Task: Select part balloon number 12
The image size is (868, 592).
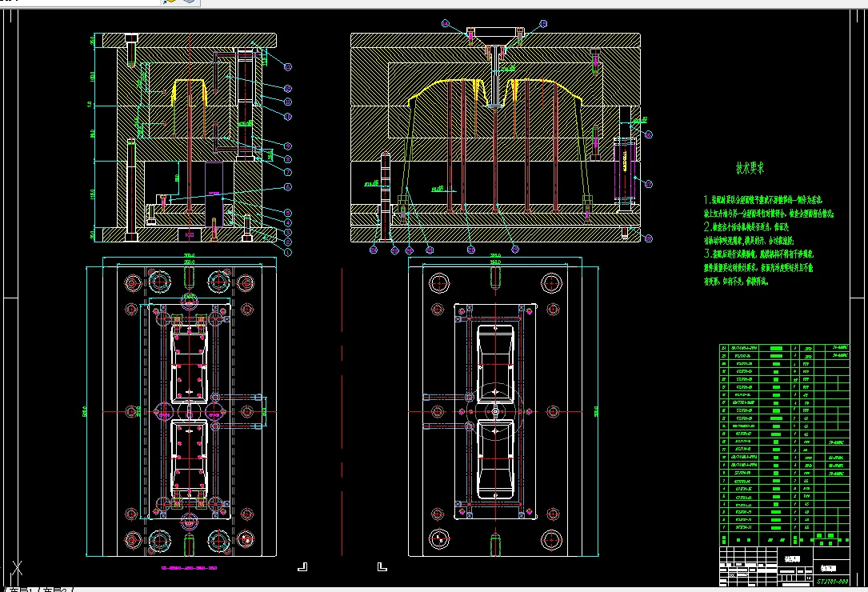Action: pos(288,89)
